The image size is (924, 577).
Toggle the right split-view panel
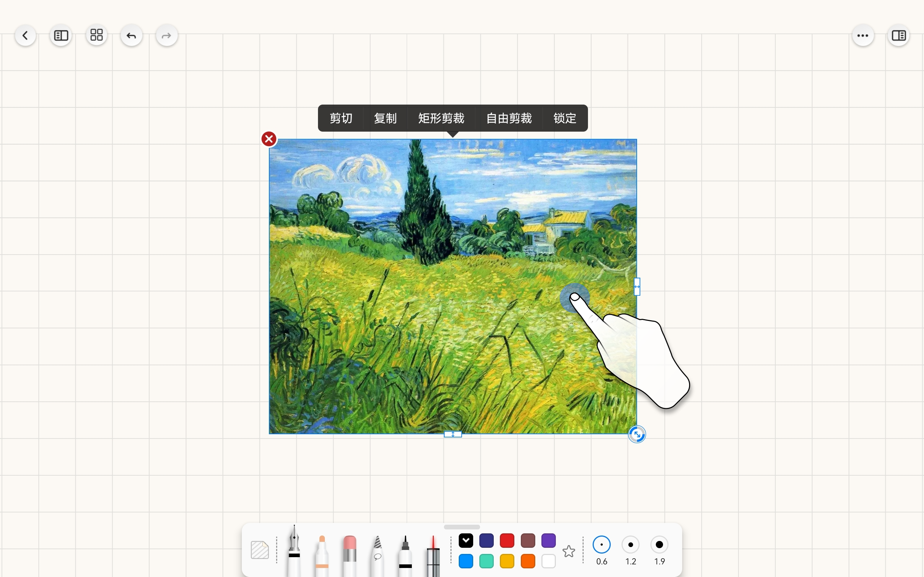point(899,35)
